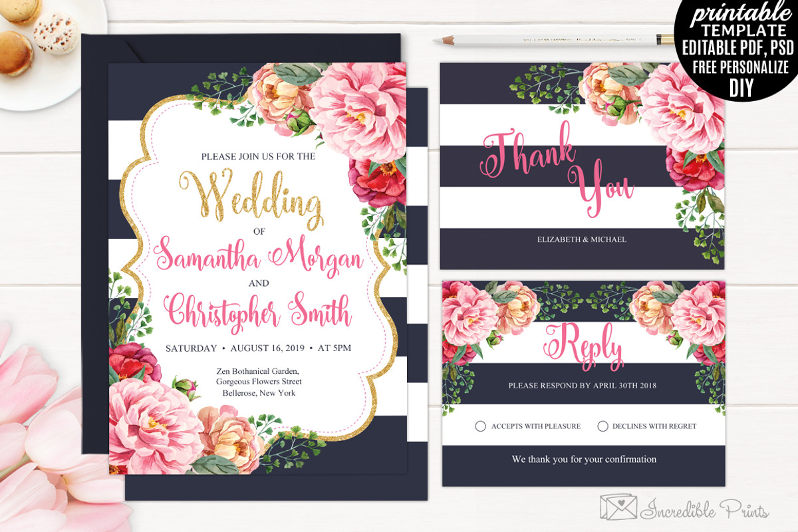
Task: Click the name "Christopher Smith"
Action: tap(258, 311)
